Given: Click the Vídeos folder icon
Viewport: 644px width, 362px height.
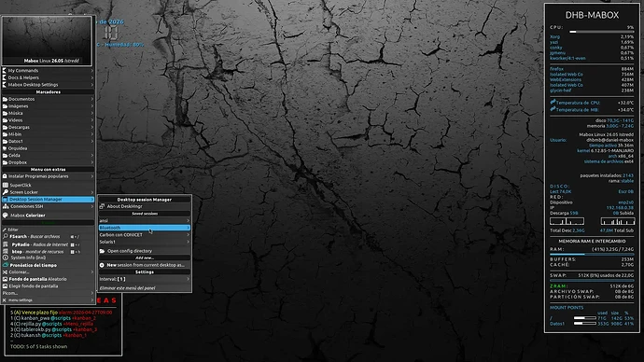Looking at the screenshot, I should pyautogui.click(x=5, y=120).
